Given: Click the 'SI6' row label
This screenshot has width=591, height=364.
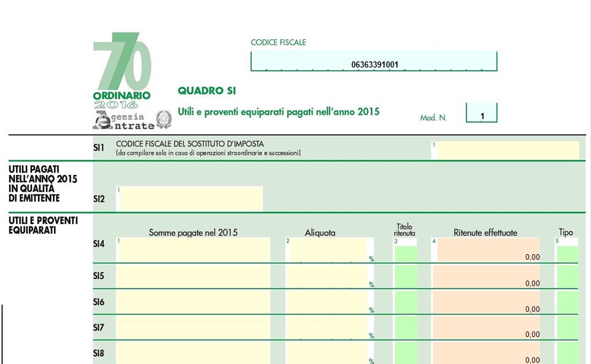Looking at the screenshot, I should click(99, 302).
